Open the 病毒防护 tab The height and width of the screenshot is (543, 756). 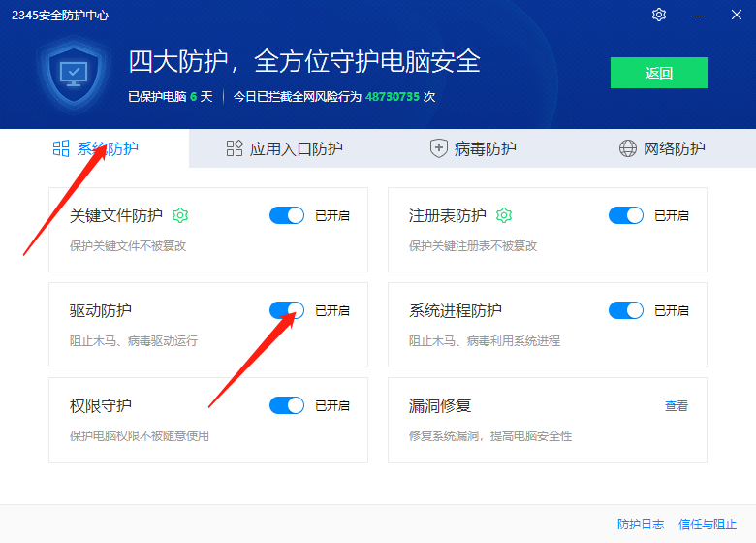(x=473, y=148)
